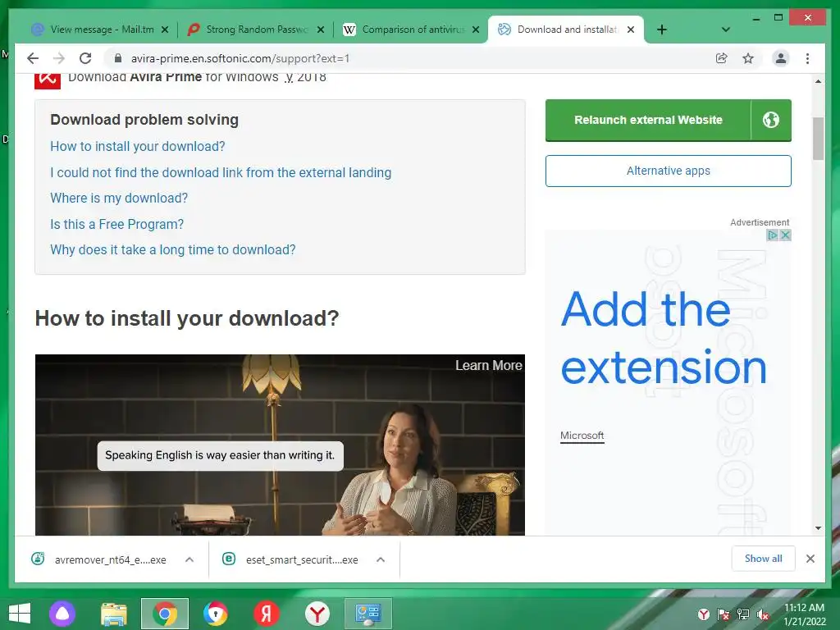Close the Comparison of antivirus tab
Viewport: 840px width, 630px height.
pos(476,30)
